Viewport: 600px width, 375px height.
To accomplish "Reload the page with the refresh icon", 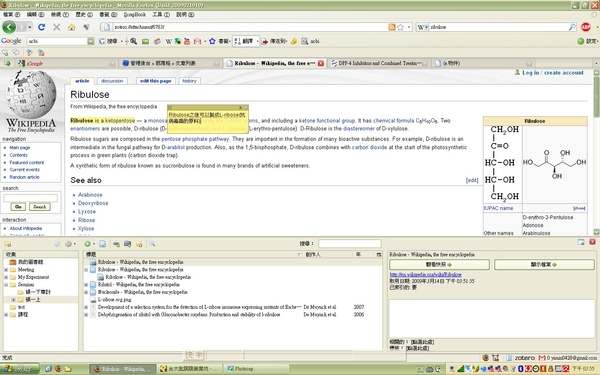I will click(x=42, y=27).
